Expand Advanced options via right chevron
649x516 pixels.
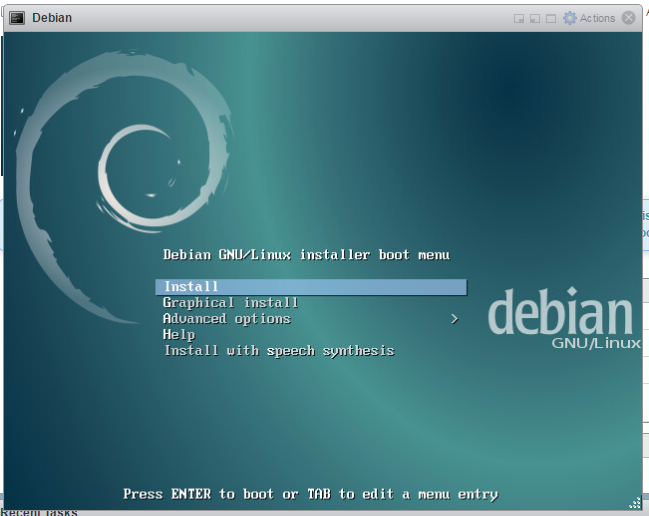454,319
